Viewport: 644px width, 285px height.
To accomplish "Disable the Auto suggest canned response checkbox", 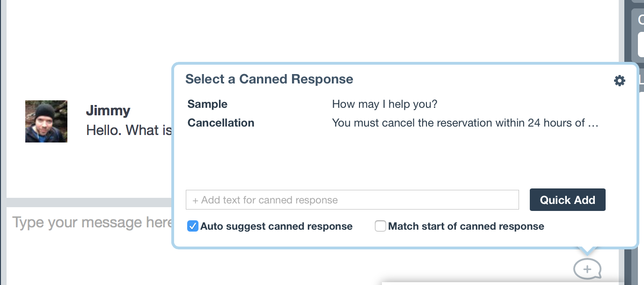I will tap(192, 226).
